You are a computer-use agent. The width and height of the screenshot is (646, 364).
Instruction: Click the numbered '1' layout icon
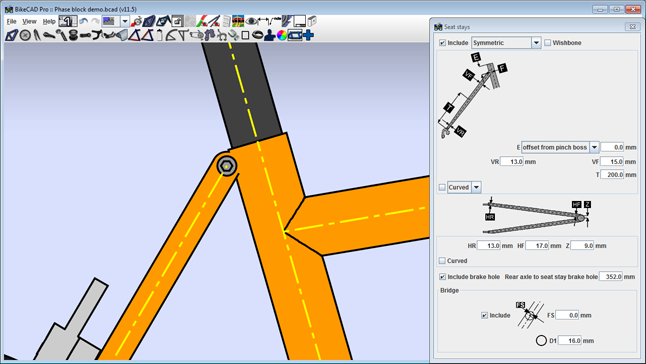click(68, 21)
